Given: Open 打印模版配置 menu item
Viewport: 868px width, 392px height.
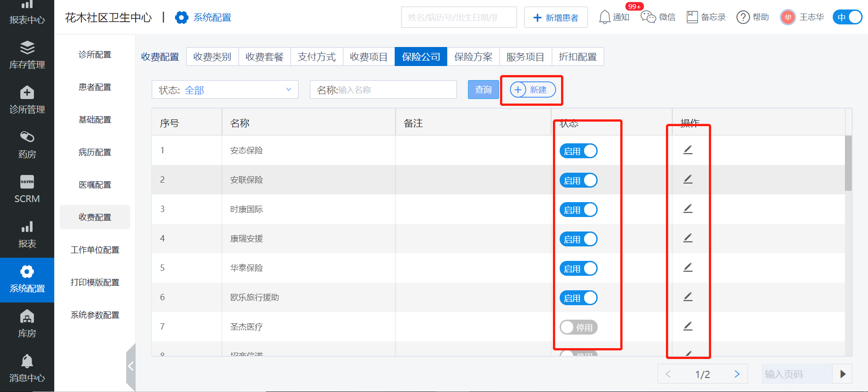Looking at the screenshot, I should [95, 283].
